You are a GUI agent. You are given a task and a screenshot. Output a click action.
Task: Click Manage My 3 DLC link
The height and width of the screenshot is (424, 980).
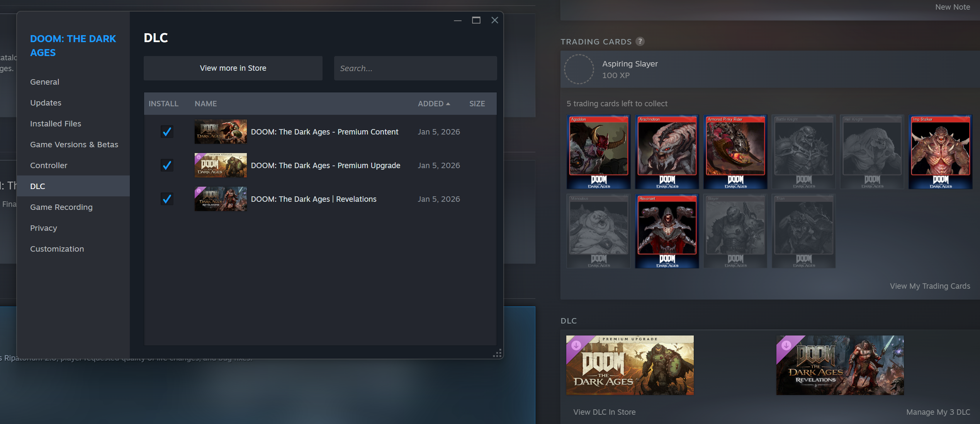click(938, 412)
